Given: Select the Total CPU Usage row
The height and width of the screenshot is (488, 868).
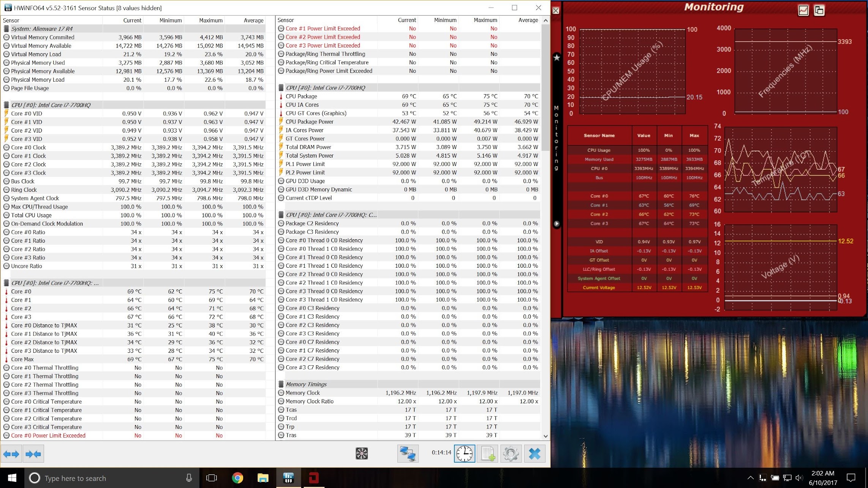Looking at the screenshot, I should click(x=133, y=215).
